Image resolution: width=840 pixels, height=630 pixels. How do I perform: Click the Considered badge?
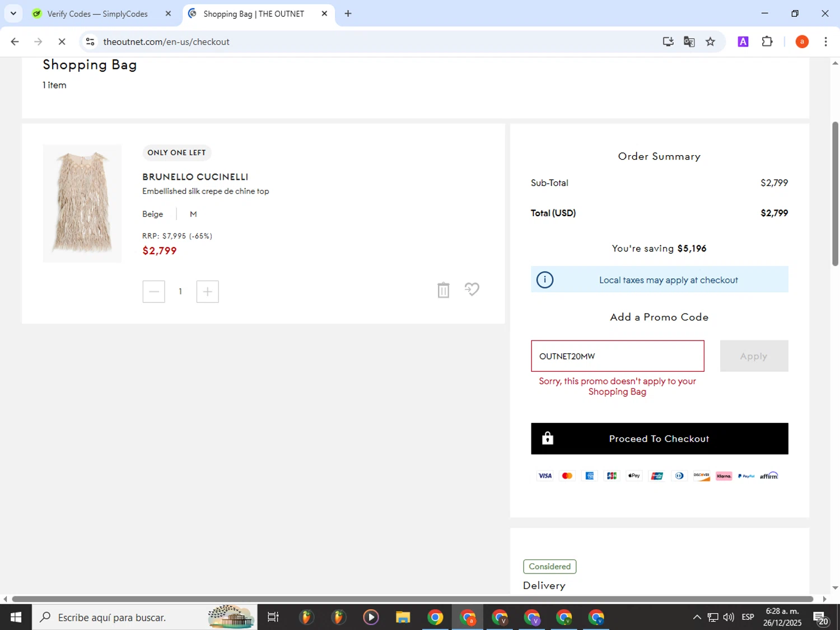point(549,566)
